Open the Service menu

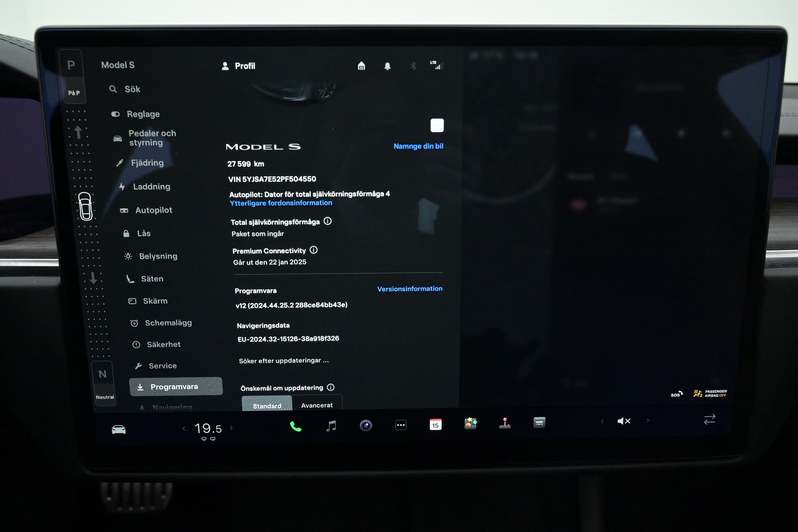[156, 366]
